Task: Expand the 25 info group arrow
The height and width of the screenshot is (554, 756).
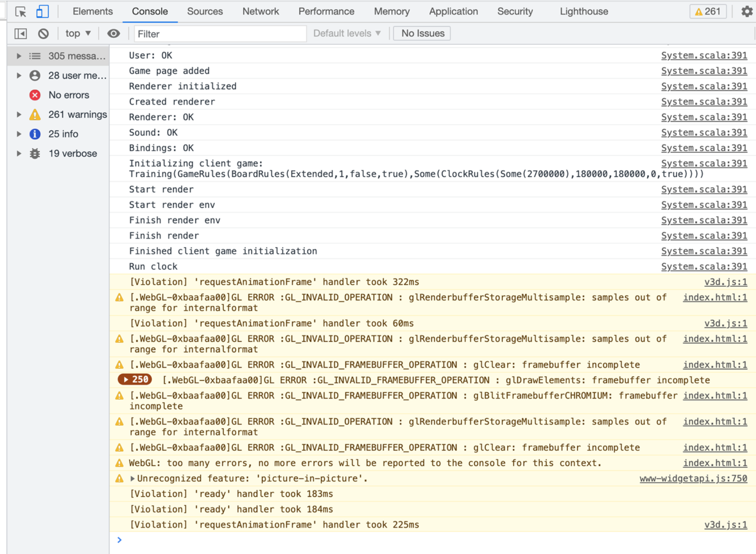Action: coord(18,134)
